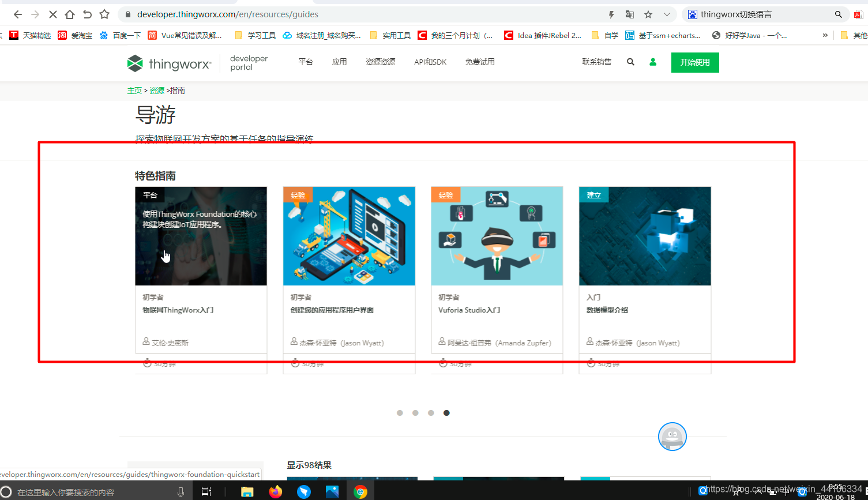Open the 爱淘宝 bookmark

(75, 35)
